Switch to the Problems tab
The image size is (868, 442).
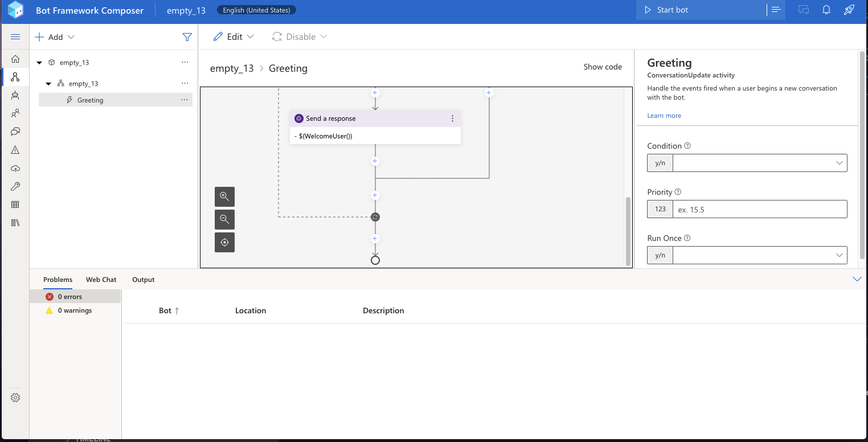pos(58,280)
